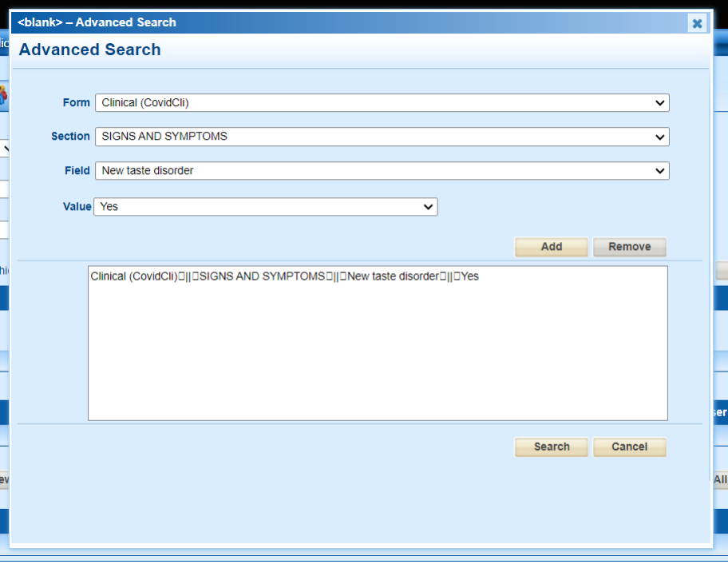Open the Value dropdown
Screen dimensions: 728x568
[266, 207]
